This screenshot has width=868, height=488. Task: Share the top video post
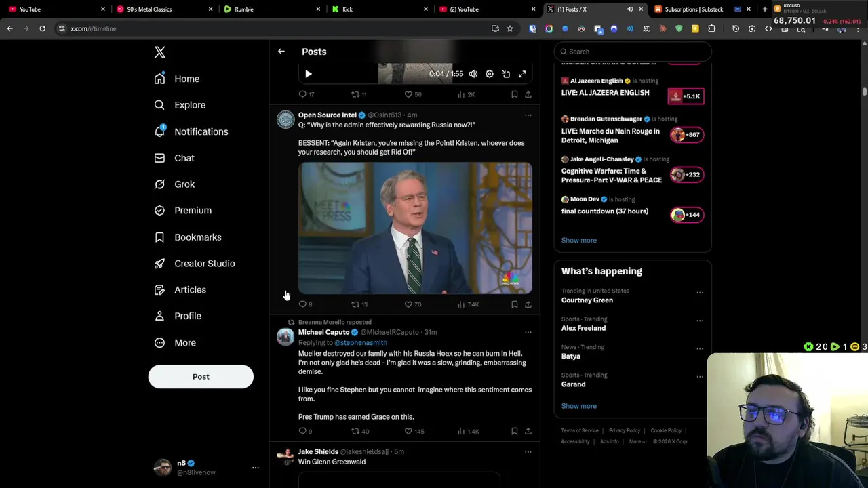coord(528,94)
